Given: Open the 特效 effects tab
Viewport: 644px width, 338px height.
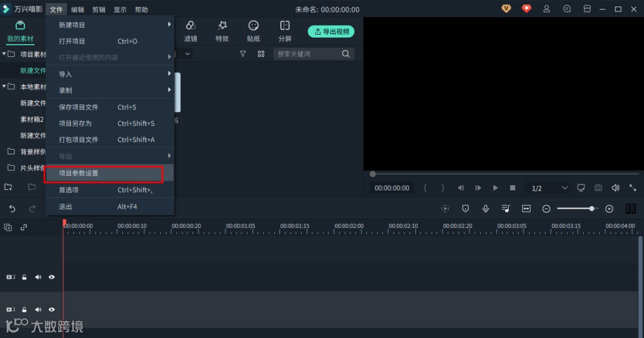Looking at the screenshot, I should (x=222, y=31).
